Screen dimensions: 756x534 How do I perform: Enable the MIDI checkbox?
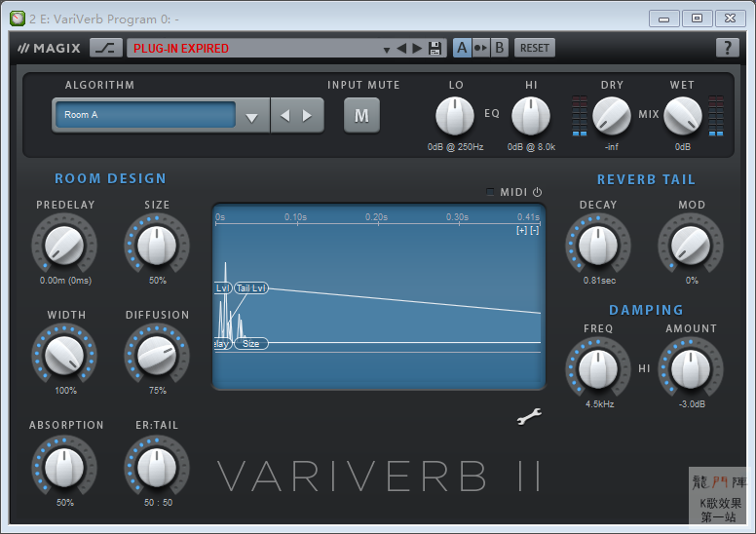pos(490,192)
